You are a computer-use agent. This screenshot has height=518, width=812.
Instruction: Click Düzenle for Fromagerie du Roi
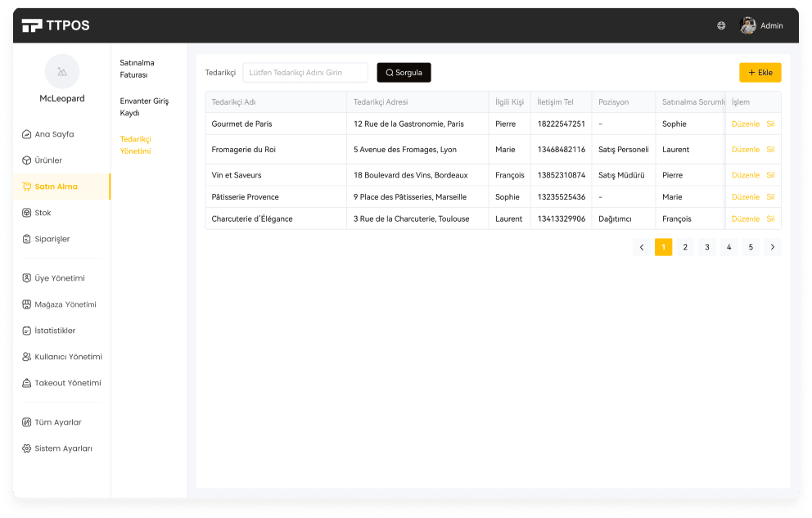[745, 150]
